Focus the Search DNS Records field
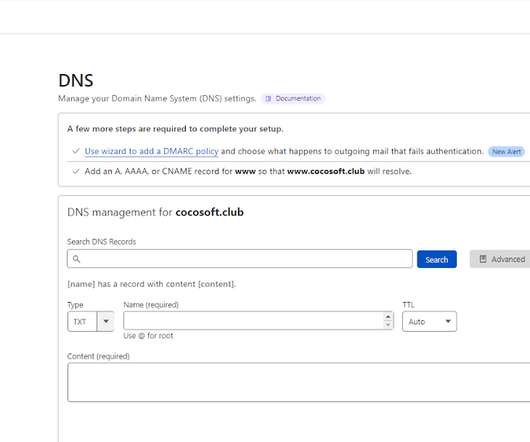The height and width of the screenshot is (442, 530). tap(240, 259)
